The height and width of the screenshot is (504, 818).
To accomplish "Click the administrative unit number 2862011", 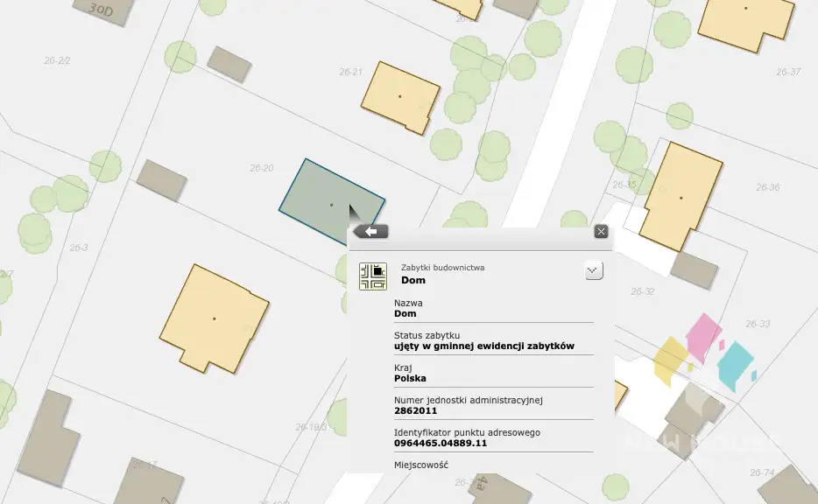I will coord(416,410).
